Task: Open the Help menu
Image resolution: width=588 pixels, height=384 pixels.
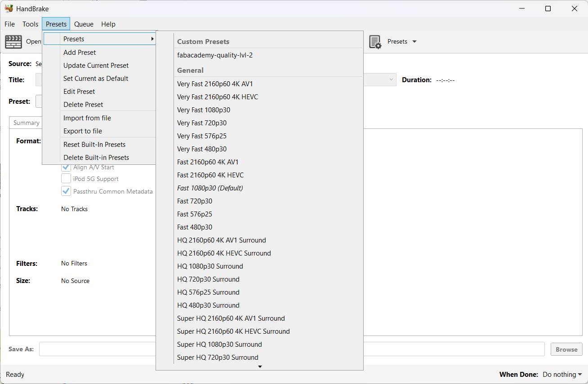Action: (x=108, y=24)
